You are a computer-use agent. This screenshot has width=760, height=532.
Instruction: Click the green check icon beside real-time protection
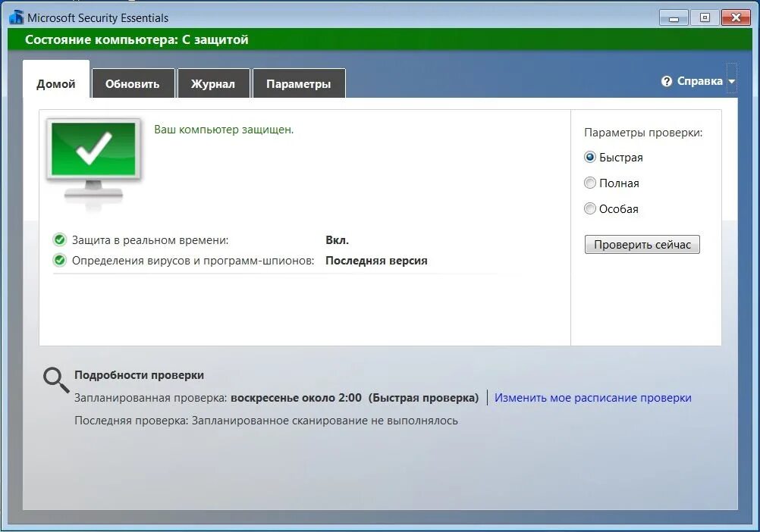pyautogui.click(x=60, y=239)
